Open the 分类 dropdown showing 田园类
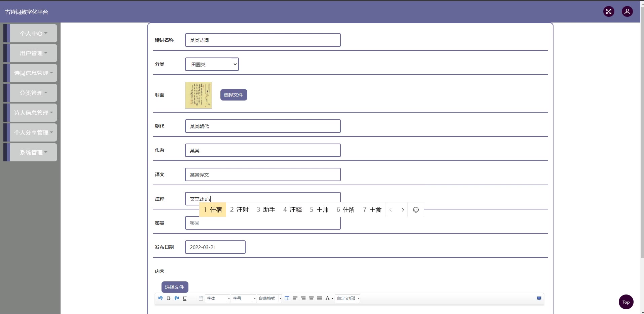The height and width of the screenshot is (314, 644). 212,64
